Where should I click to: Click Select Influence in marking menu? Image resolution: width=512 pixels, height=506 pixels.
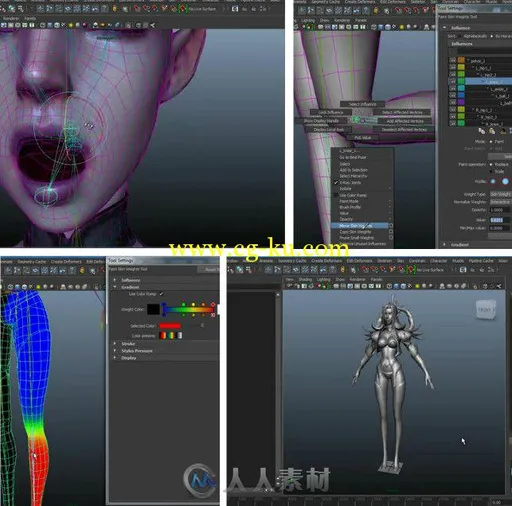(363, 104)
